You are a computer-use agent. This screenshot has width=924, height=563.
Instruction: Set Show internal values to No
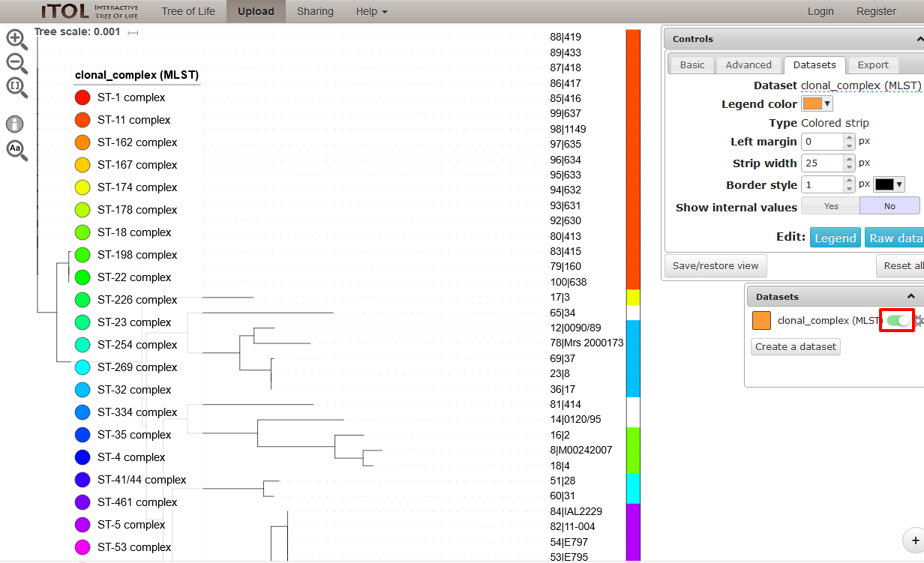coord(889,206)
